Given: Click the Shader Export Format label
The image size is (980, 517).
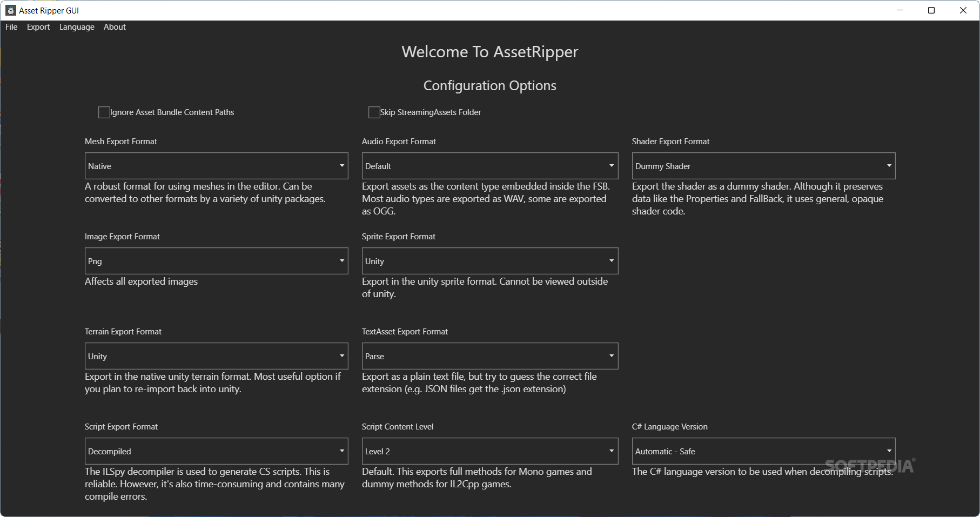Looking at the screenshot, I should 670,142.
